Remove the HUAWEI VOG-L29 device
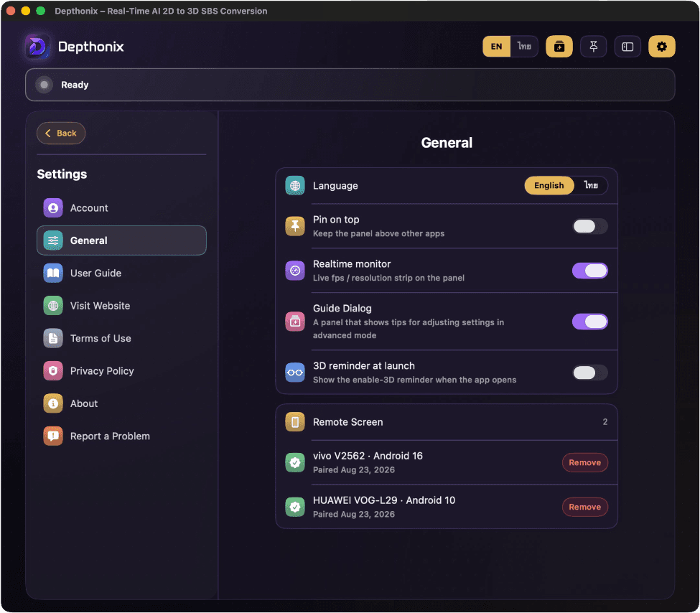Viewport: 700px width, 613px height. click(x=584, y=507)
